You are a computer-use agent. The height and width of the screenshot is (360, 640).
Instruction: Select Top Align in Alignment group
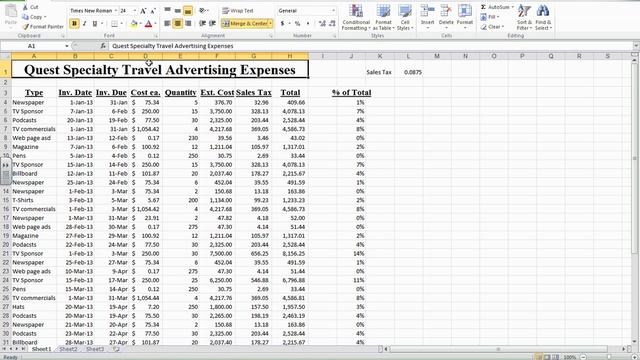(x=167, y=11)
